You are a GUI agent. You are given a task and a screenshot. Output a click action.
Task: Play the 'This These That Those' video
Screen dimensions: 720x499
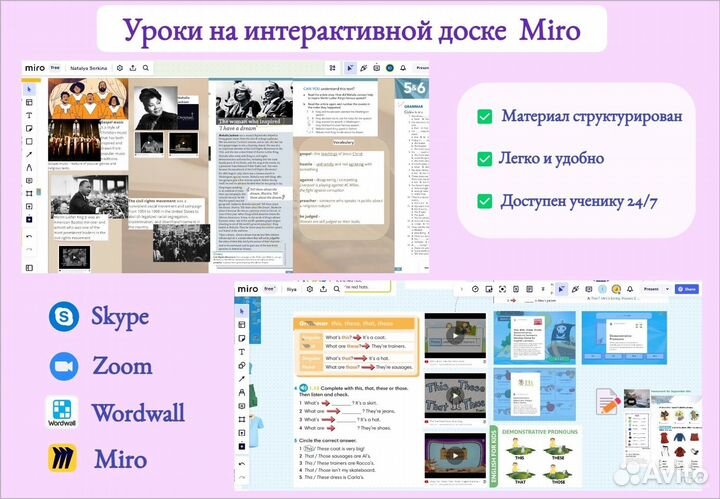coord(455,396)
